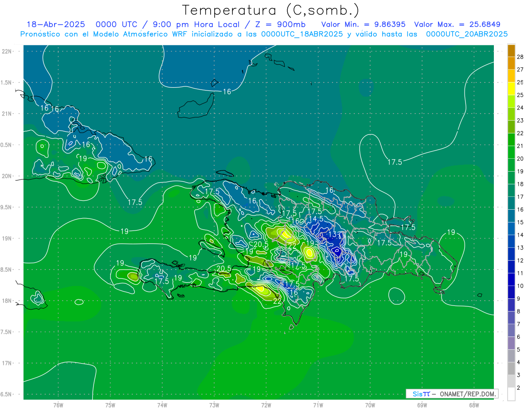Click '0000UTC_20ABR2025' valid-until time text
This screenshot has height=411, width=532.
tap(467, 34)
